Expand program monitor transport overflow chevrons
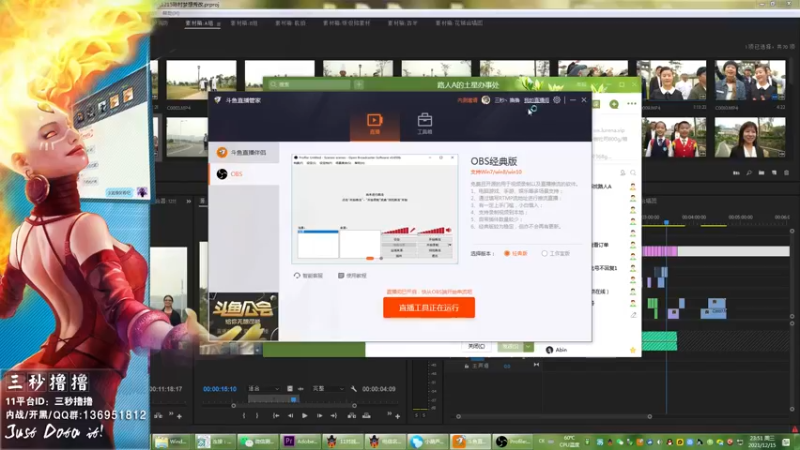The height and width of the screenshot is (450, 800). [389, 414]
